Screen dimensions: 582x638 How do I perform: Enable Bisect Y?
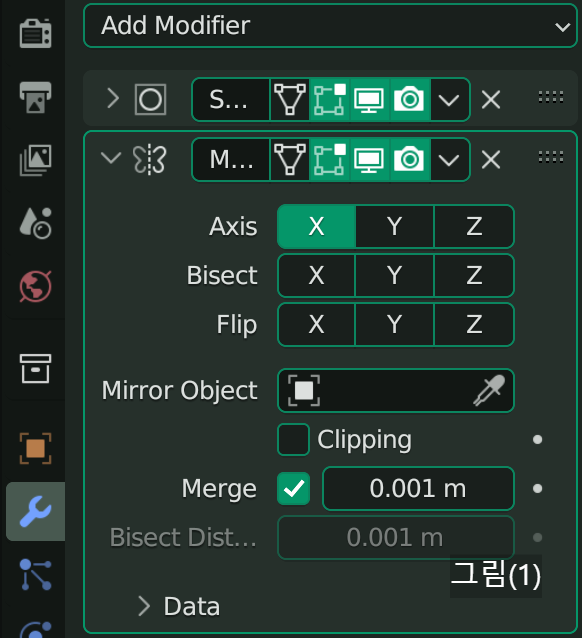click(395, 275)
